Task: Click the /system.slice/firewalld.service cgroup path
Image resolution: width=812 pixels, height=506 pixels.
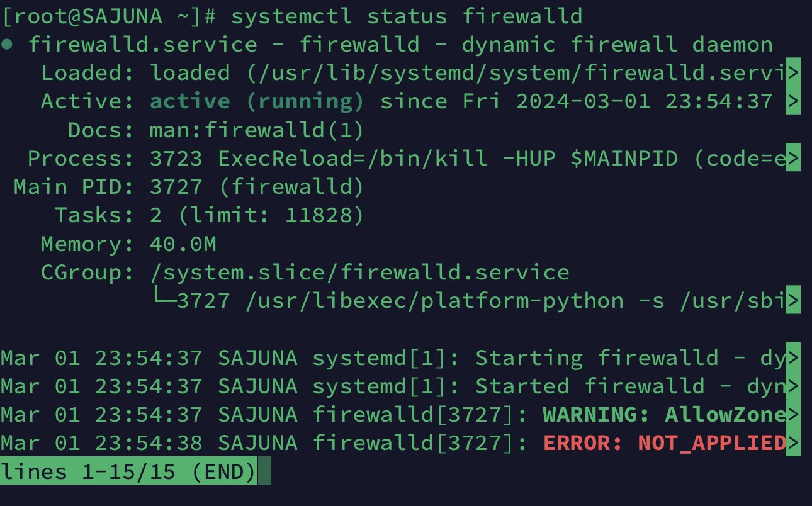Action: [x=359, y=273]
